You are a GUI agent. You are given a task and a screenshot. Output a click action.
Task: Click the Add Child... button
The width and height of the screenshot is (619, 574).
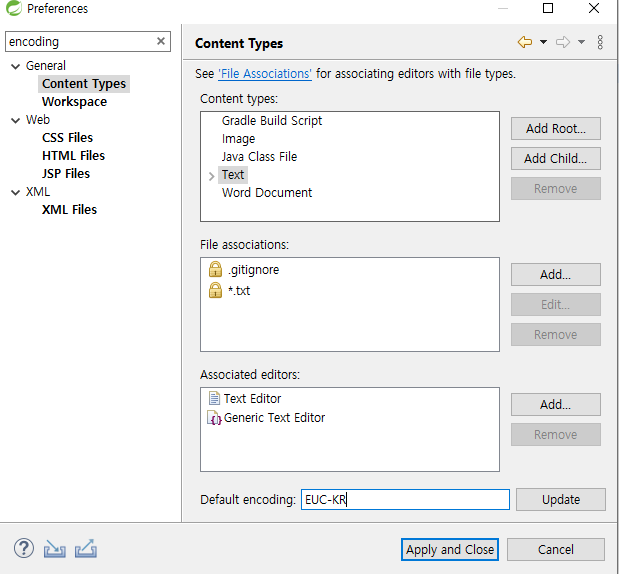(x=555, y=158)
